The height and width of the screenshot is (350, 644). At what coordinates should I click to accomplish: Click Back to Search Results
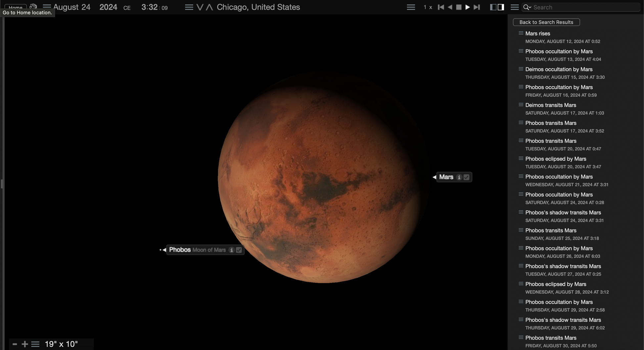pos(546,22)
